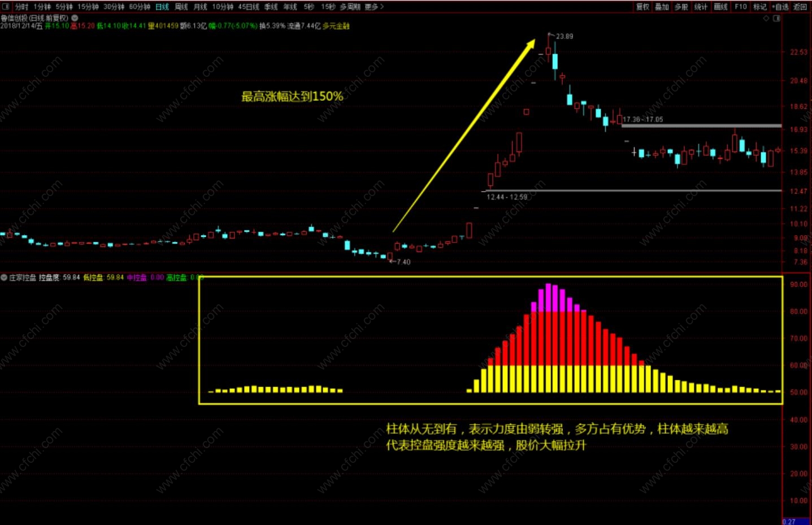
Task: Switch to the 60分钟 period tab
Action: point(140,7)
